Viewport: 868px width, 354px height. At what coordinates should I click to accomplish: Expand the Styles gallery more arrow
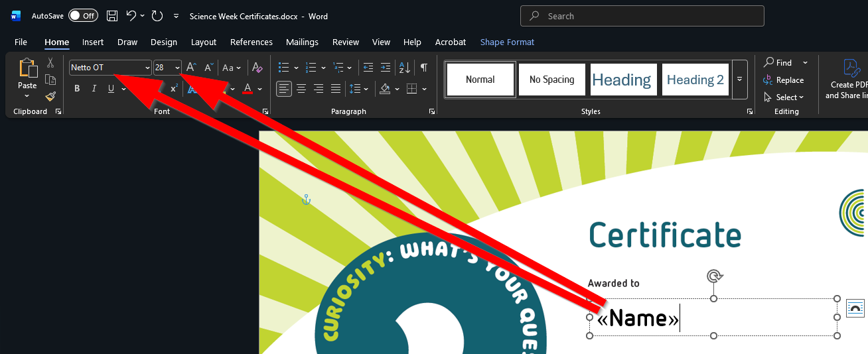pyautogui.click(x=739, y=80)
